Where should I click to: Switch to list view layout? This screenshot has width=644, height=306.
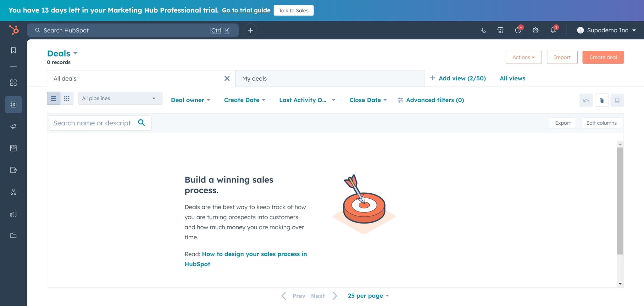[x=54, y=99]
